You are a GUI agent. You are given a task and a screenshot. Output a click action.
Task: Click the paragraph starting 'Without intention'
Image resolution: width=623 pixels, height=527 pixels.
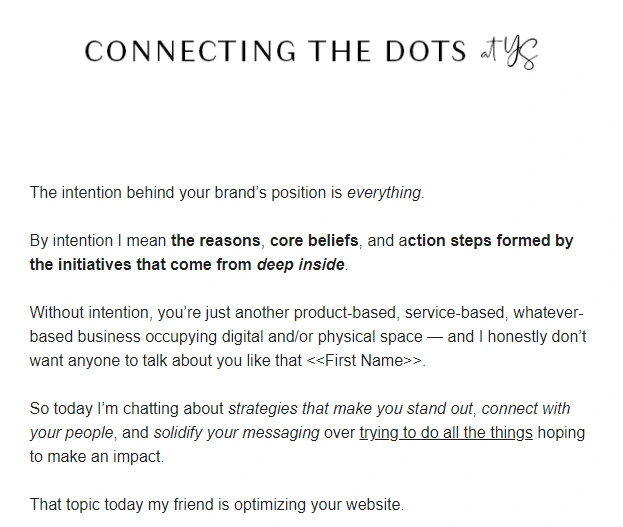308,337
